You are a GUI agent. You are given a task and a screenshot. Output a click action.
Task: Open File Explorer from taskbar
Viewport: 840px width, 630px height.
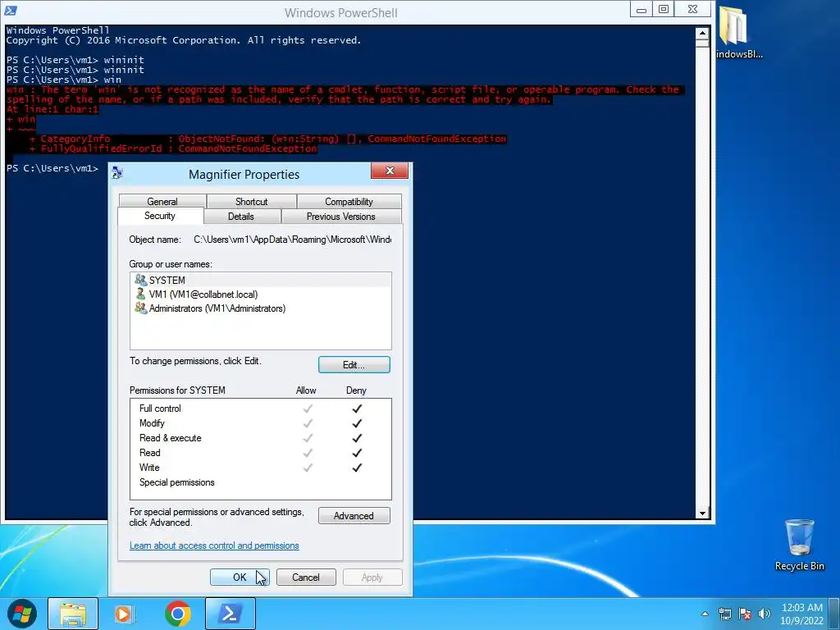click(x=73, y=614)
